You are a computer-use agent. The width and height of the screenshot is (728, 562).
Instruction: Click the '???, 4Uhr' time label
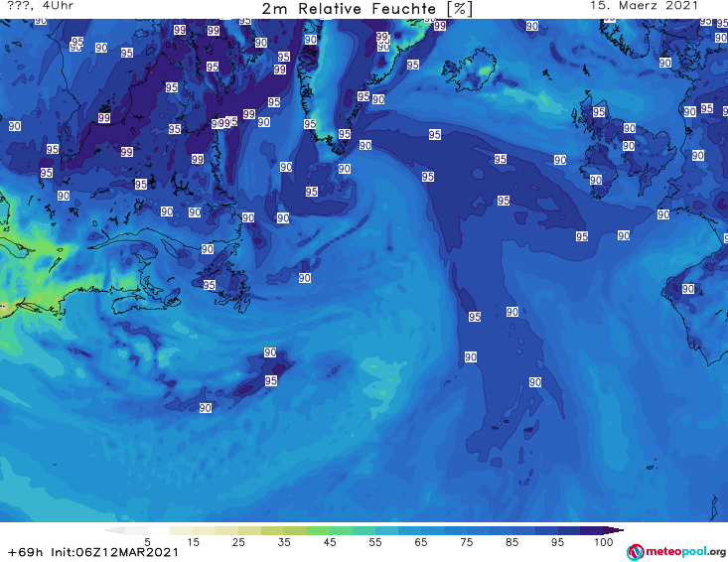(x=41, y=6)
